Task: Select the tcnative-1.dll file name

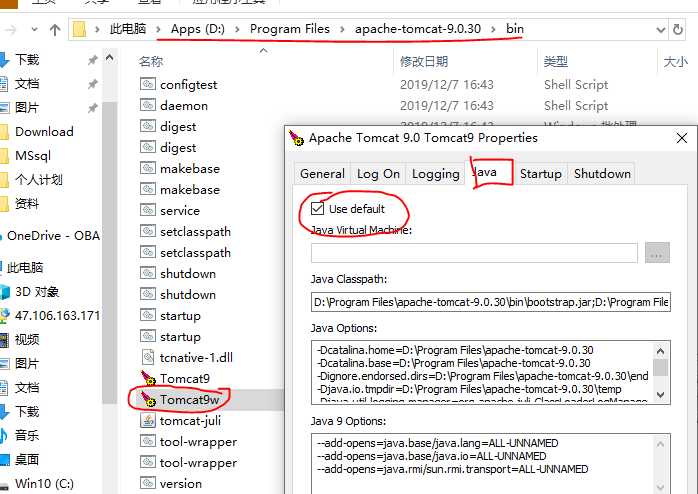Action: 196,357
